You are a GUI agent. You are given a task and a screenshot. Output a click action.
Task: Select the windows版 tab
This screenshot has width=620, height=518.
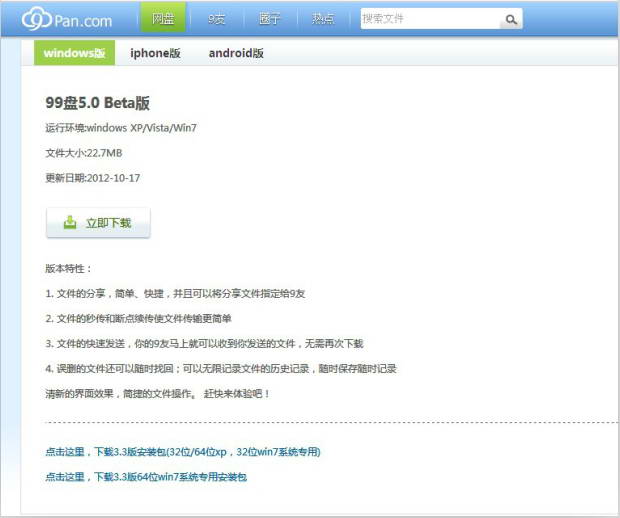(x=74, y=53)
